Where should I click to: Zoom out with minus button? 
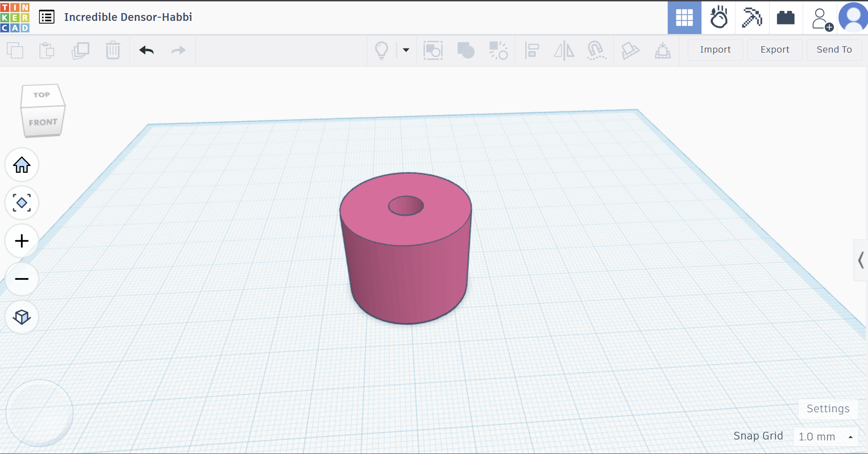pyautogui.click(x=22, y=279)
